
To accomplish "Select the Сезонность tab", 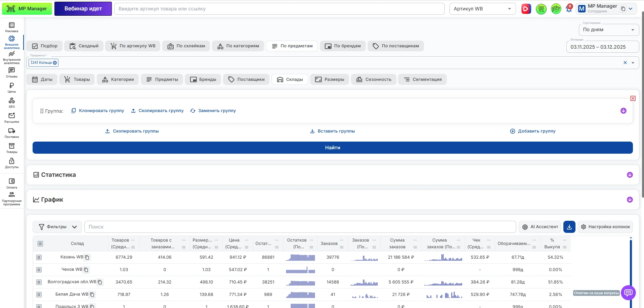I will click(374, 80).
